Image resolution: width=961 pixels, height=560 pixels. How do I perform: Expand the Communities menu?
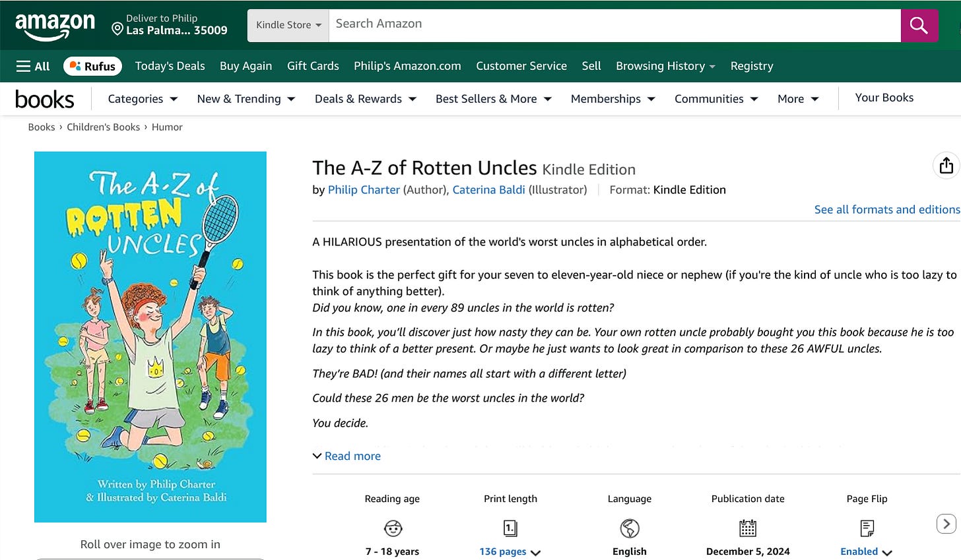coord(716,99)
